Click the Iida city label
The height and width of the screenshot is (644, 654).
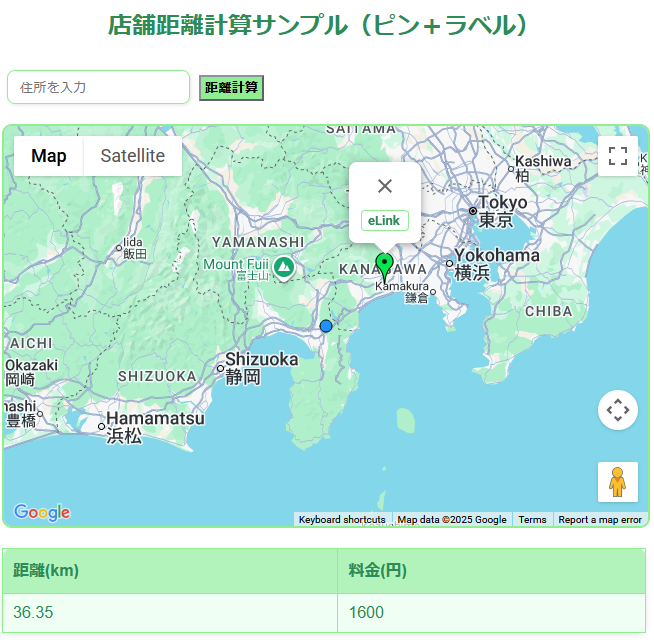pyautogui.click(x=135, y=248)
